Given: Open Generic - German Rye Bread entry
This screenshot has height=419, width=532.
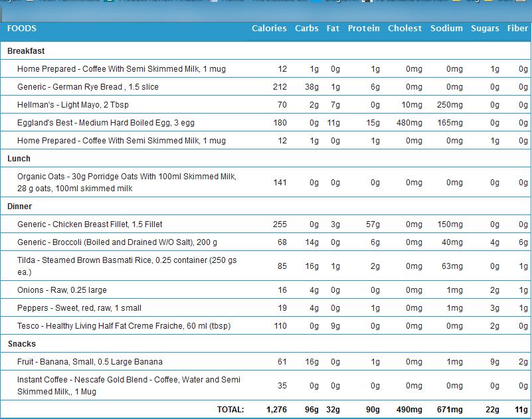Looking at the screenshot, I should point(88,87).
